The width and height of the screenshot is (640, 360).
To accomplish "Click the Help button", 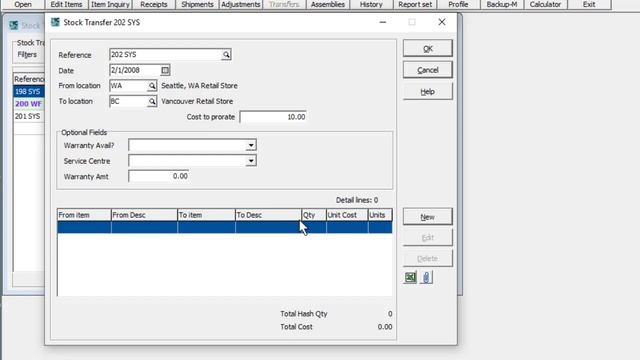I will (427, 92).
